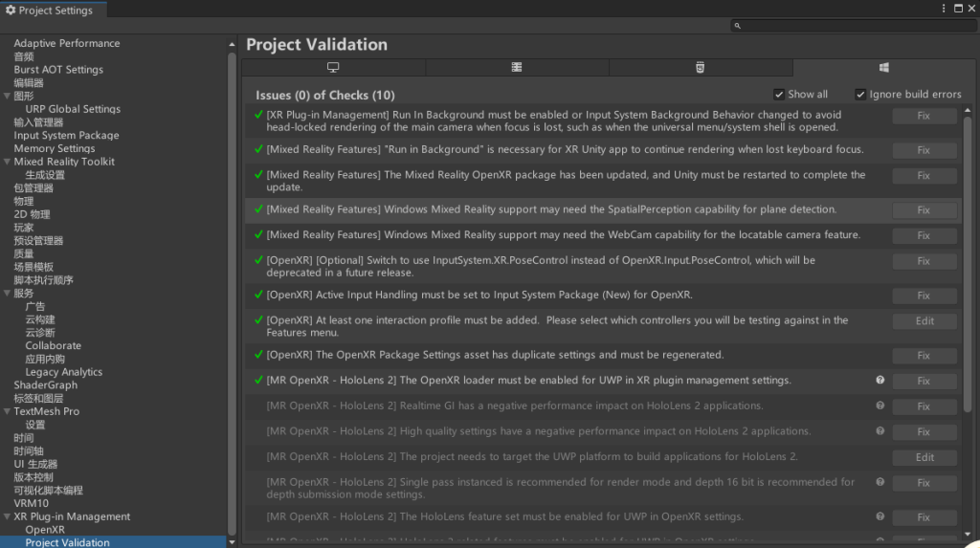Select the Standalone desktop platform tab
The height and width of the screenshot is (548, 980).
pos(333,68)
